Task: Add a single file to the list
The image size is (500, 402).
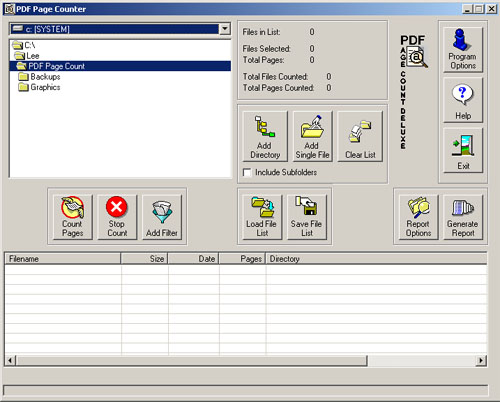Action: point(312,136)
